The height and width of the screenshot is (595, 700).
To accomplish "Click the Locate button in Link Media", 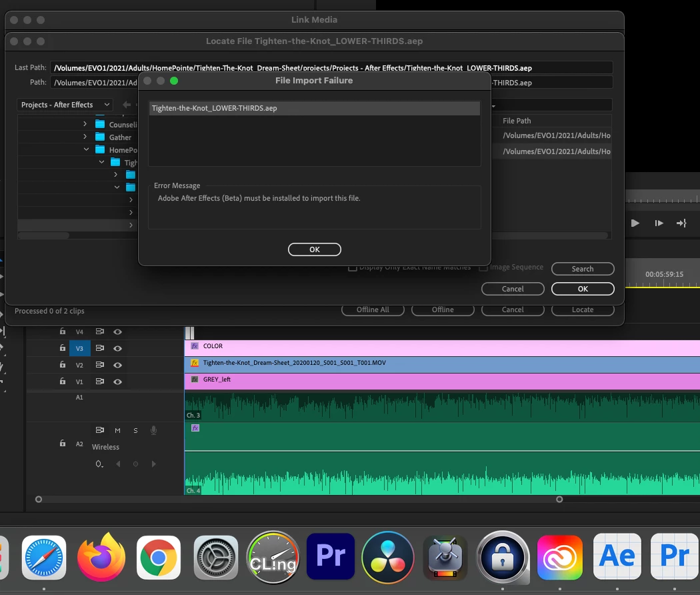I will pyautogui.click(x=583, y=310).
